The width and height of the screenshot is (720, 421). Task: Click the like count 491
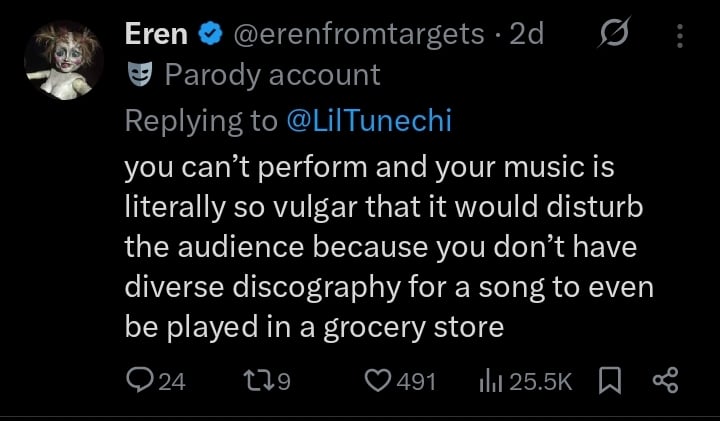pyautogui.click(x=415, y=381)
